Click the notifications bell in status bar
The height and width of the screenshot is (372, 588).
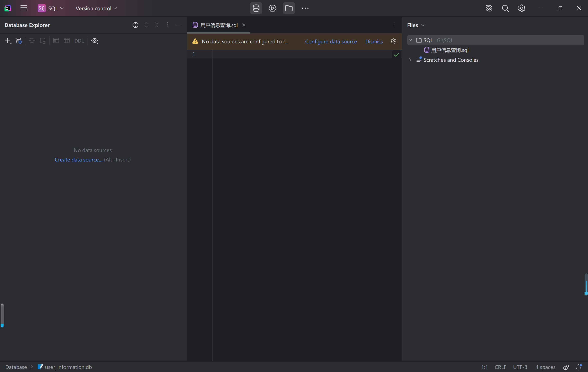578,367
